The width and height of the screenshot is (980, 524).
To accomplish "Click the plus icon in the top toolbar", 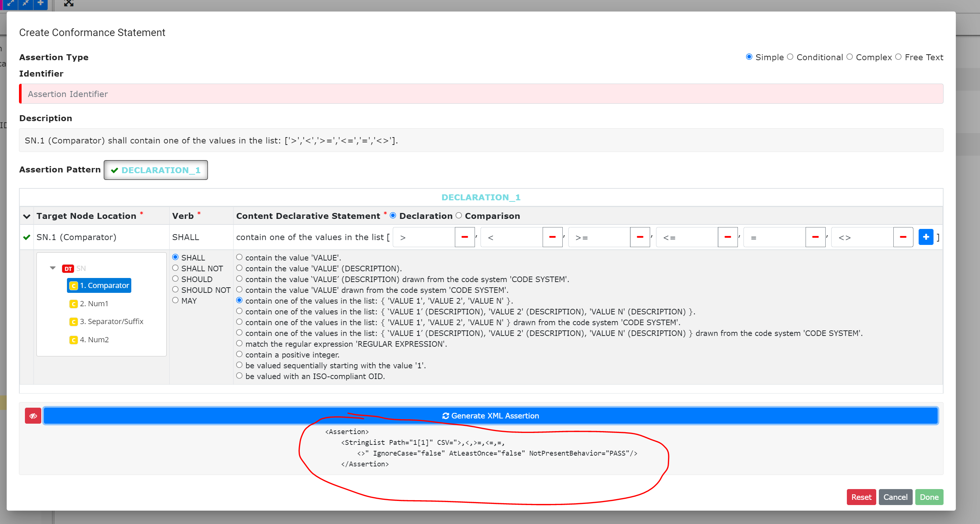I will 40,4.
